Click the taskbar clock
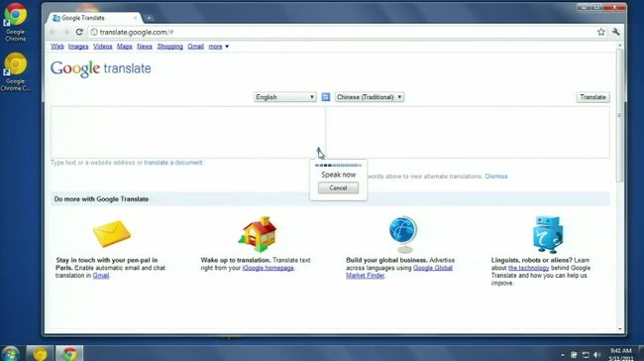 click(620, 354)
